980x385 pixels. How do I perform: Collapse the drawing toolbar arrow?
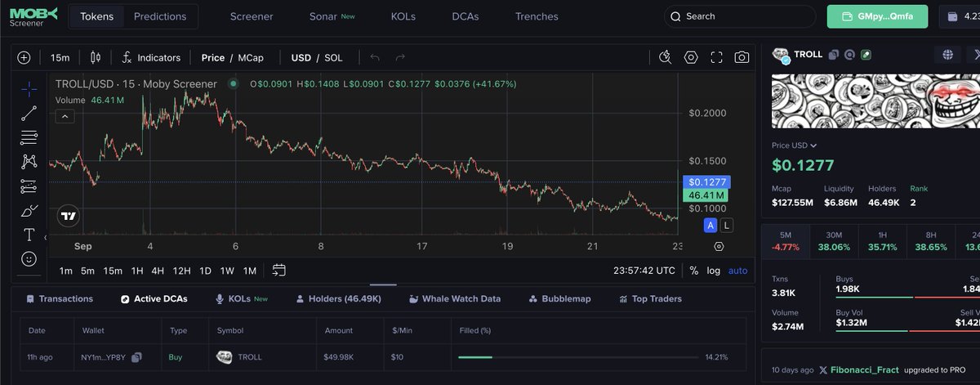45,238
